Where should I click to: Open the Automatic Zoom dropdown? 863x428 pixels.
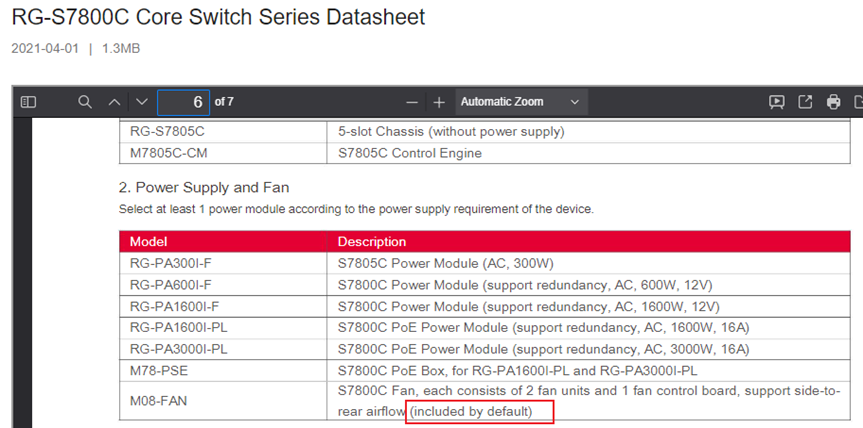pyautogui.click(x=521, y=102)
